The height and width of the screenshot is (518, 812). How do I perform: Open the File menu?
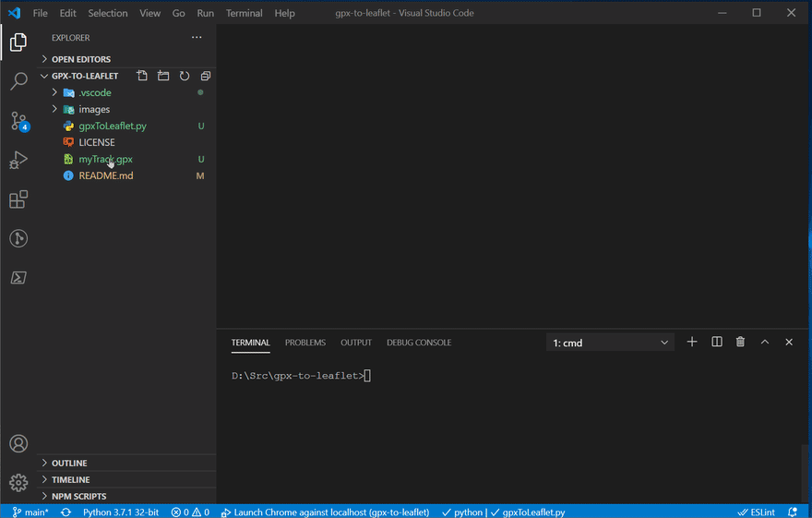coord(40,13)
